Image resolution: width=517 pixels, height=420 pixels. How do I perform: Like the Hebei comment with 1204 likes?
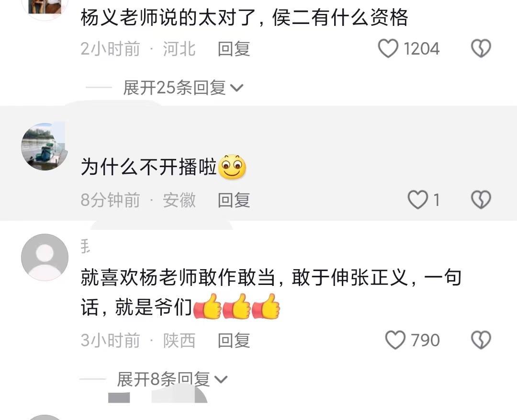tap(388, 48)
